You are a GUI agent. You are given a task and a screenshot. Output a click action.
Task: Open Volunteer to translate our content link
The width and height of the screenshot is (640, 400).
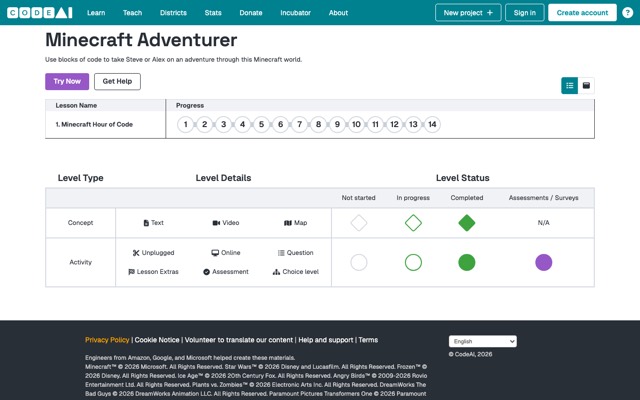click(x=239, y=340)
